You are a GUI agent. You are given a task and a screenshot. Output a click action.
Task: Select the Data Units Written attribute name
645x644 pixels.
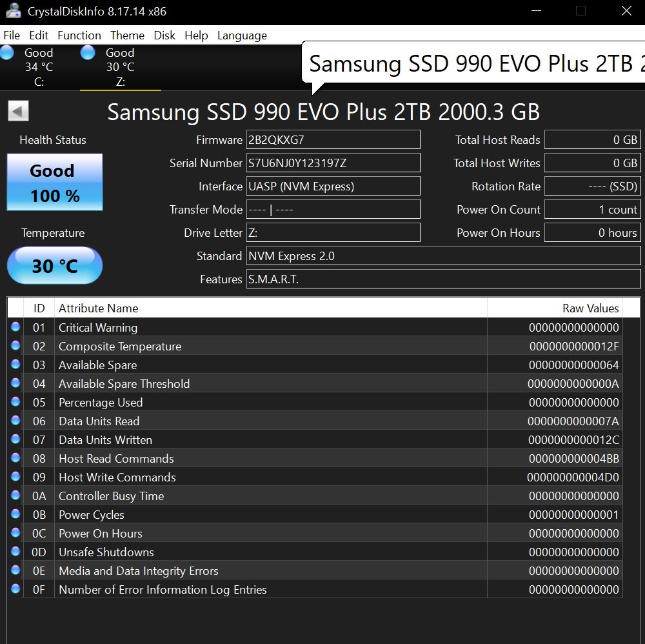pyautogui.click(x=105, y=440)
